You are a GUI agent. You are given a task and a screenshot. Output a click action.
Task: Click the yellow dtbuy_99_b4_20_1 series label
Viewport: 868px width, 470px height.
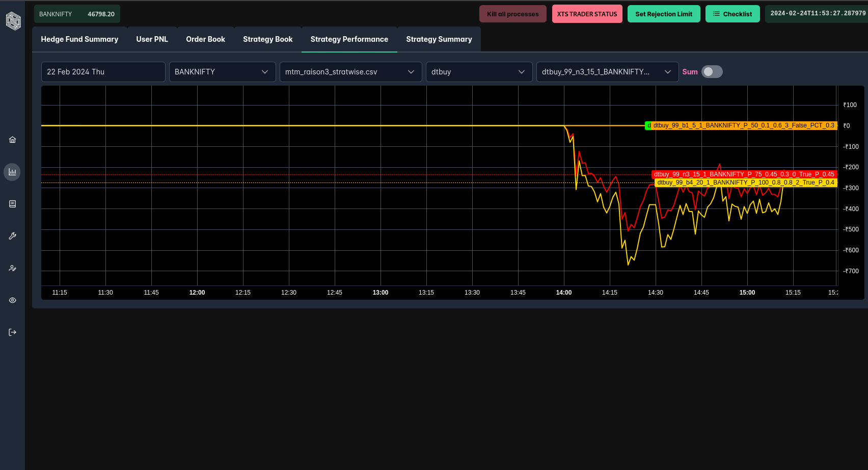pyautogui.click(x=746, y=182)
